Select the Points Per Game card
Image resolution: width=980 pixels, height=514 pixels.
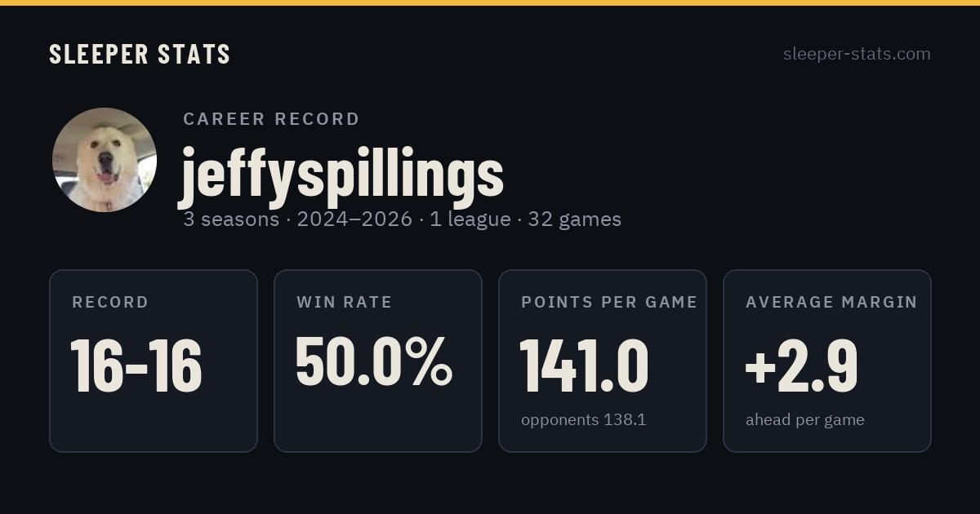(x=603, y=361)
